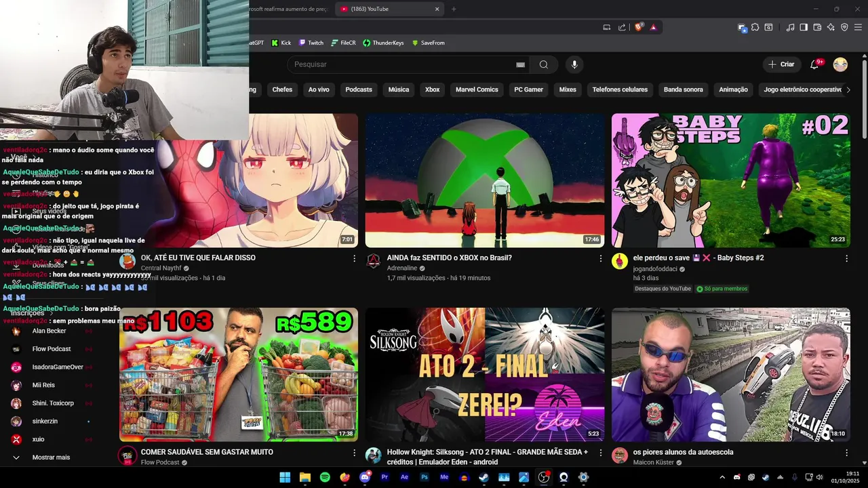
Task: Click the Flow Podcast channel avatar under video
Action: click(x=127, y=455)
